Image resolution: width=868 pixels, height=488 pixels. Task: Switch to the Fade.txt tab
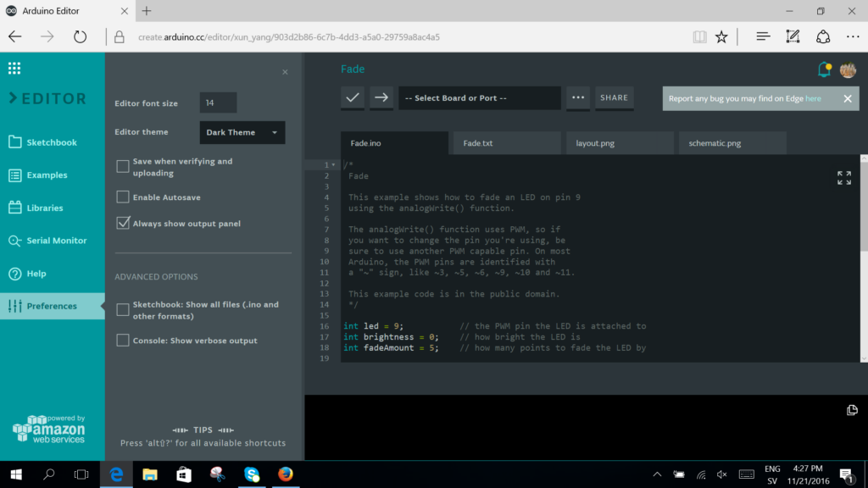tap(506, 142)
